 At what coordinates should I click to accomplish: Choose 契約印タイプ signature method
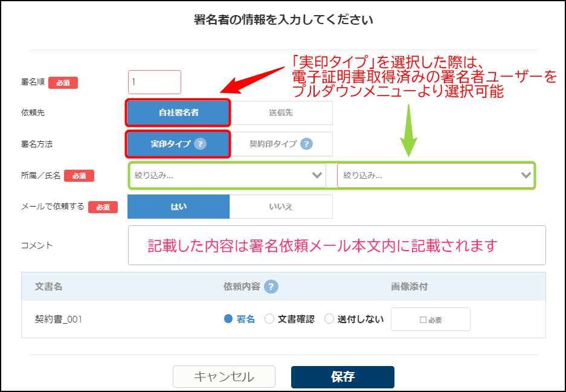(281, 144)
